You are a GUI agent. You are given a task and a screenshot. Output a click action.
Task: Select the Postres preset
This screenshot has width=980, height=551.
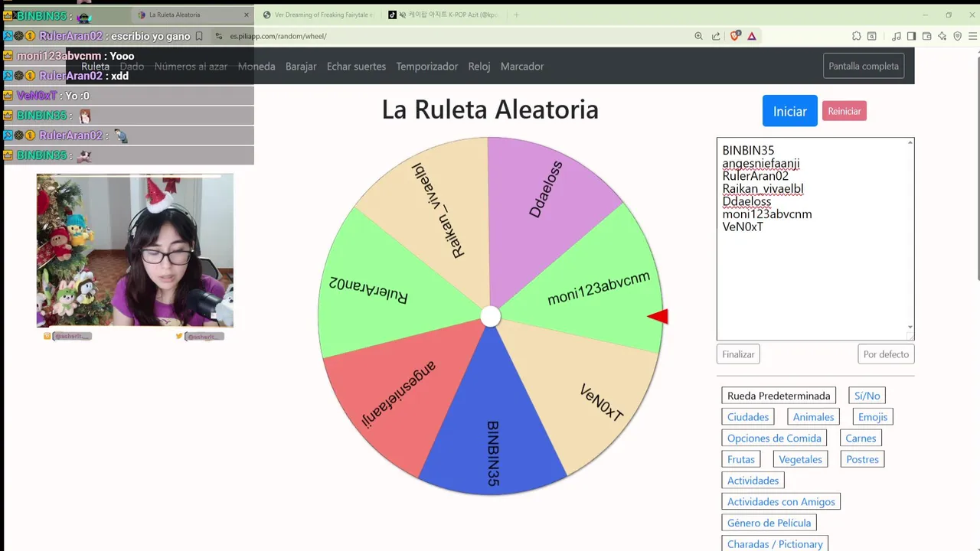[863, 459]
